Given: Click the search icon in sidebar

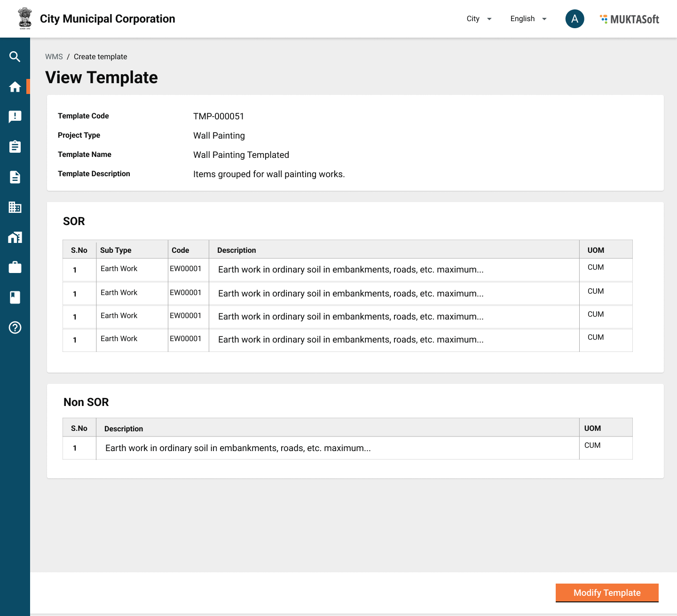Looking at the screenshot, I should pyautogui.click(x=15, y=57).
